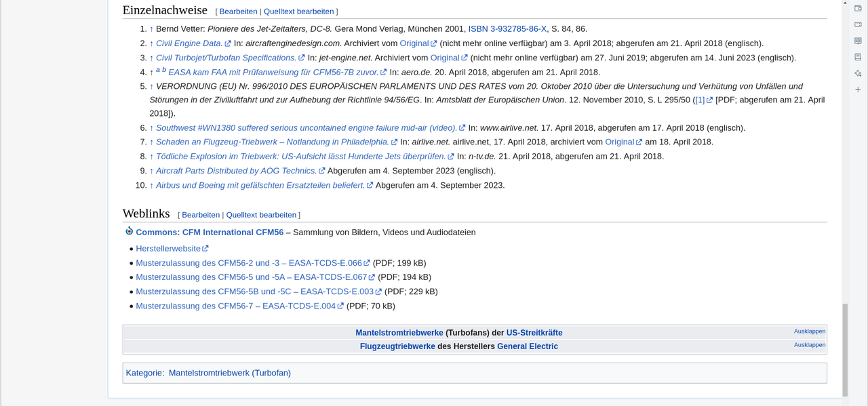The height and width of the screenshot is (406, 868).
Task: Open General Electric navbox link
Action: [528, 346]
